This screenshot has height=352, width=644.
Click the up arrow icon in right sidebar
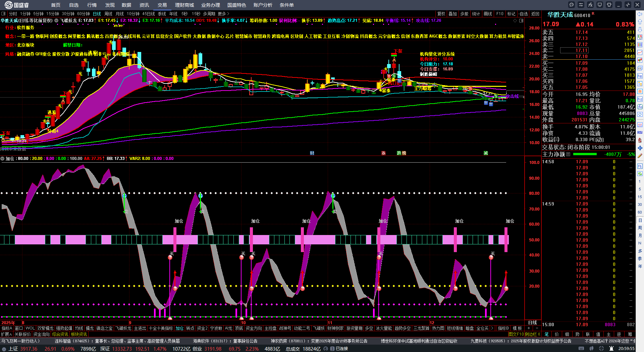[640, 22]
